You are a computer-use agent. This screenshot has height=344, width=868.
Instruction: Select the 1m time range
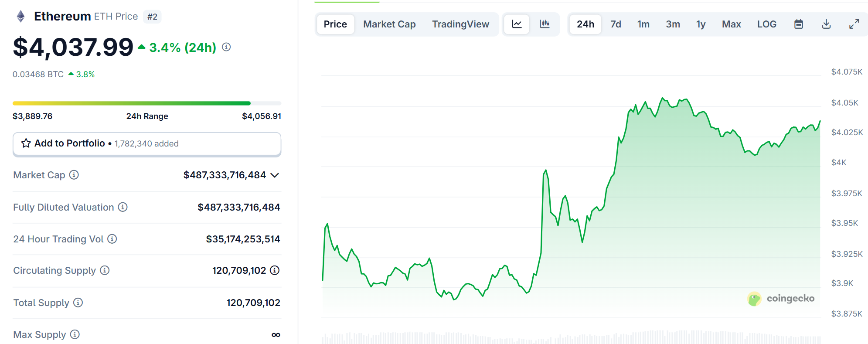(x=643, y=24)
